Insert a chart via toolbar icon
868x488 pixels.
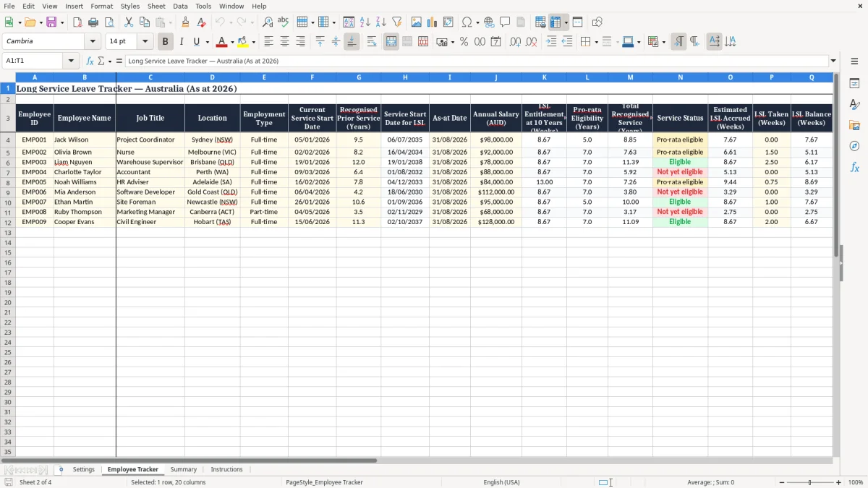coord(433,22)
